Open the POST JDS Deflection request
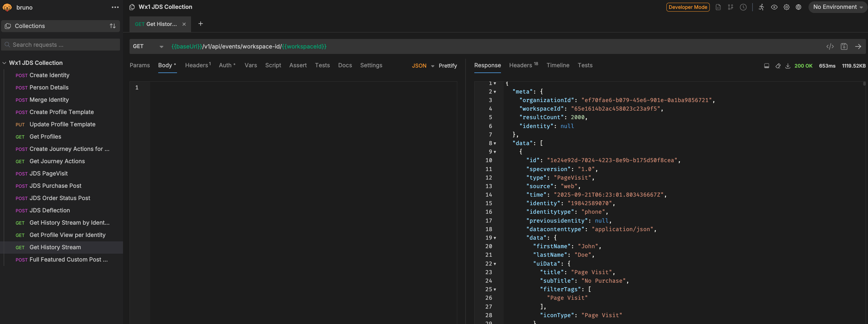868x324 pixels. pos(62,210)
